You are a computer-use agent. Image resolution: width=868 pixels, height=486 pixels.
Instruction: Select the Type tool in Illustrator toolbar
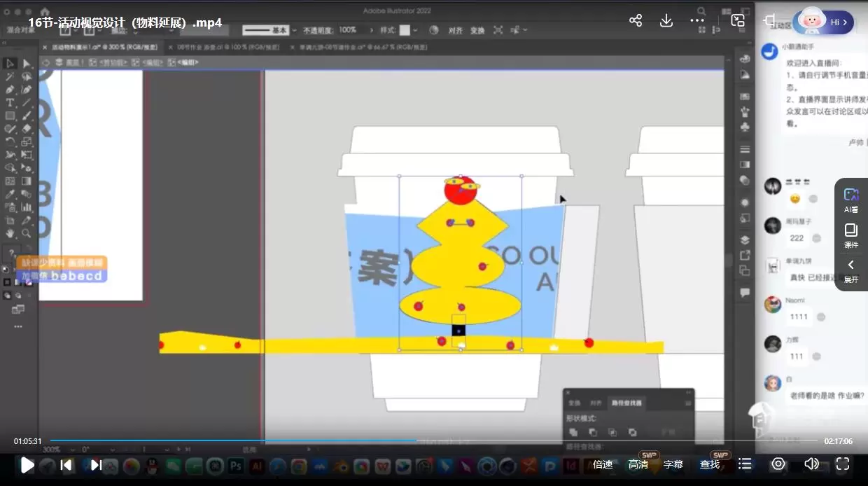tap(10, 103)
